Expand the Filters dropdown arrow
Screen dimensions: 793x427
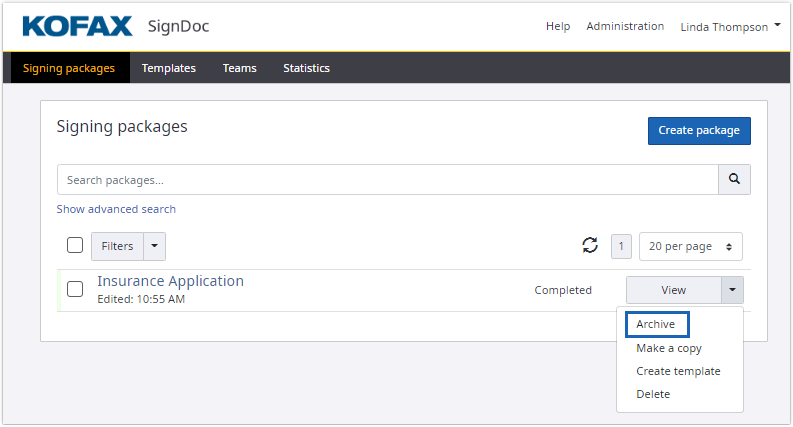tap(154, 246)
